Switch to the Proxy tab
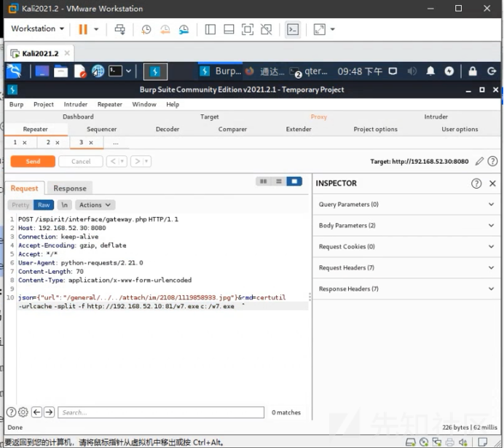Screen dimensions: 504x448 319,117
